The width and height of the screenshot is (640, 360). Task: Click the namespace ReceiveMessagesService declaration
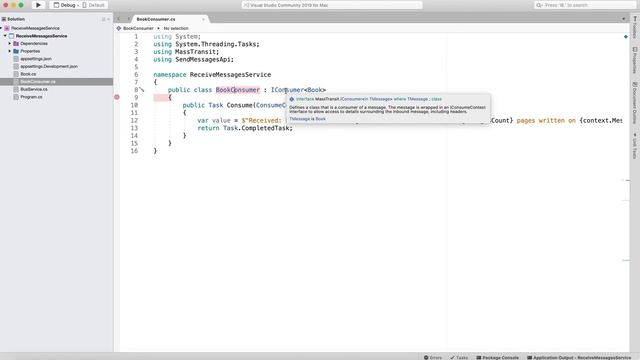[212, 75]
